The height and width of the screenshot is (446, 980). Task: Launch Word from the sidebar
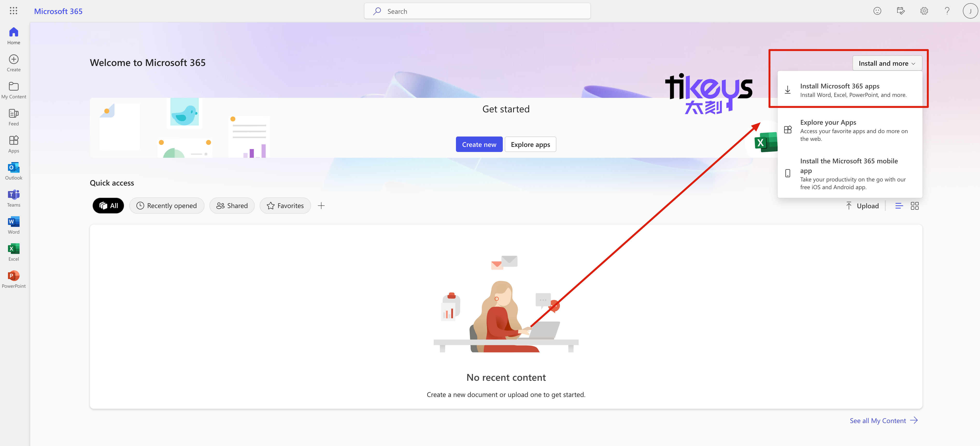point(14,225)
